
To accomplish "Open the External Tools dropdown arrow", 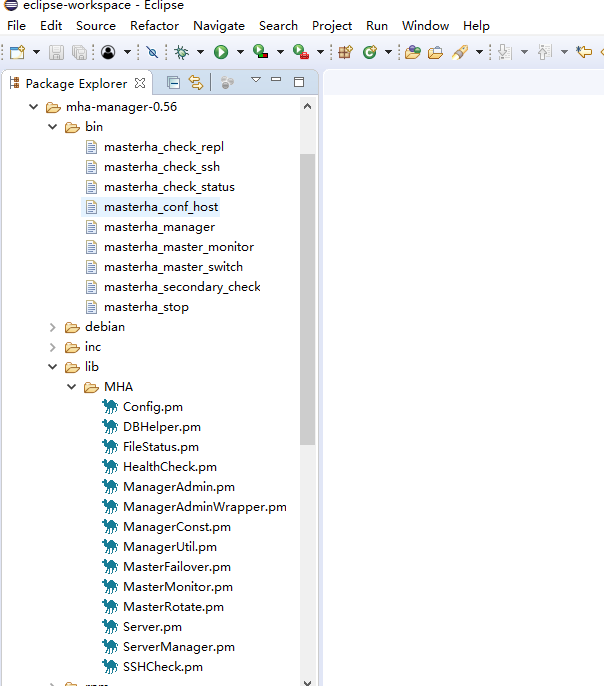I will click(x=321, y=52).
